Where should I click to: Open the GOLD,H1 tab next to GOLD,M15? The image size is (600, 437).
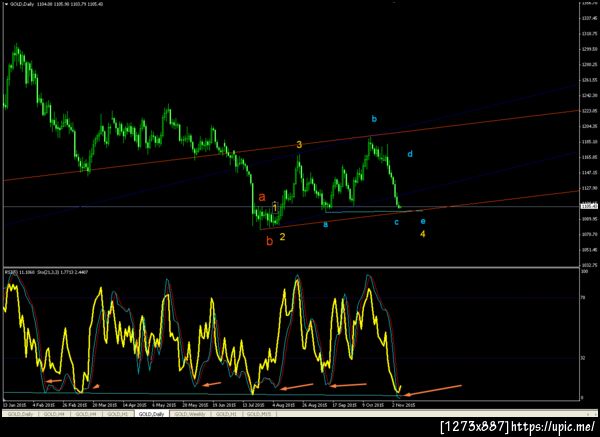click(x=226, y=414)
